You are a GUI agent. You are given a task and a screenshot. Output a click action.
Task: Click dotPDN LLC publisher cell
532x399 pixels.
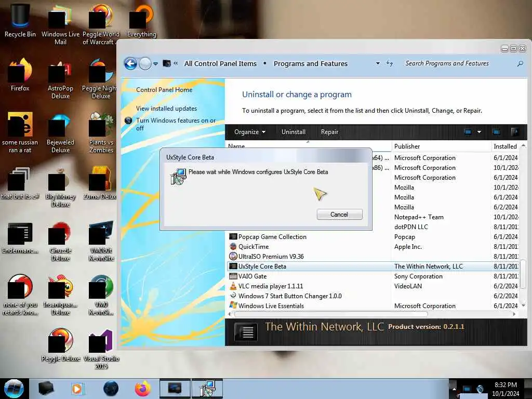(x=411, y=227)
